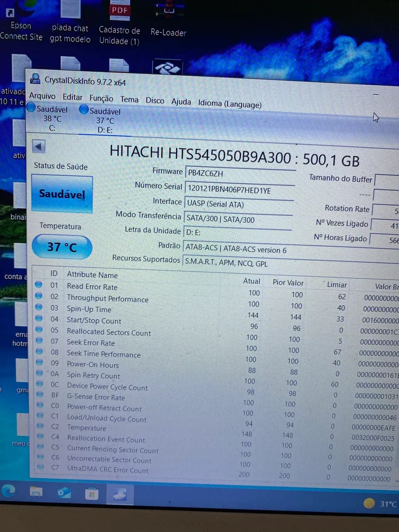Click the serial number field
The width and height of the screenshot is (399, 532).
(239, 190)
